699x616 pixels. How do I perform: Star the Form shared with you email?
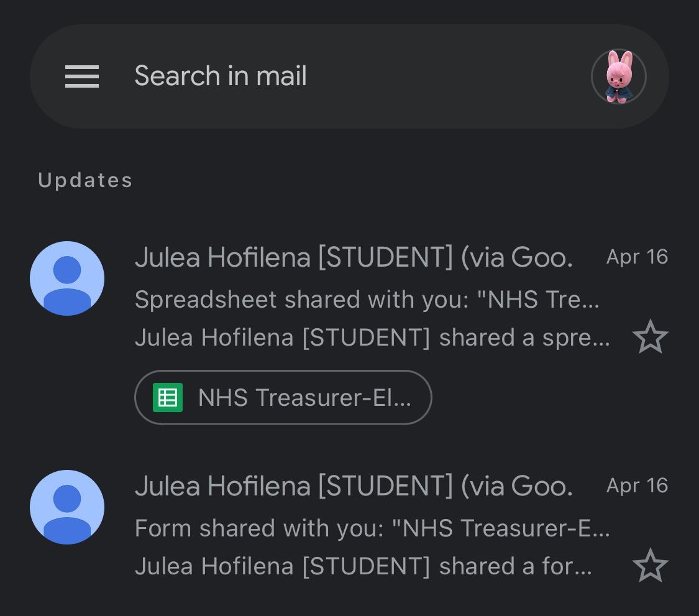[x=650, y=566]
